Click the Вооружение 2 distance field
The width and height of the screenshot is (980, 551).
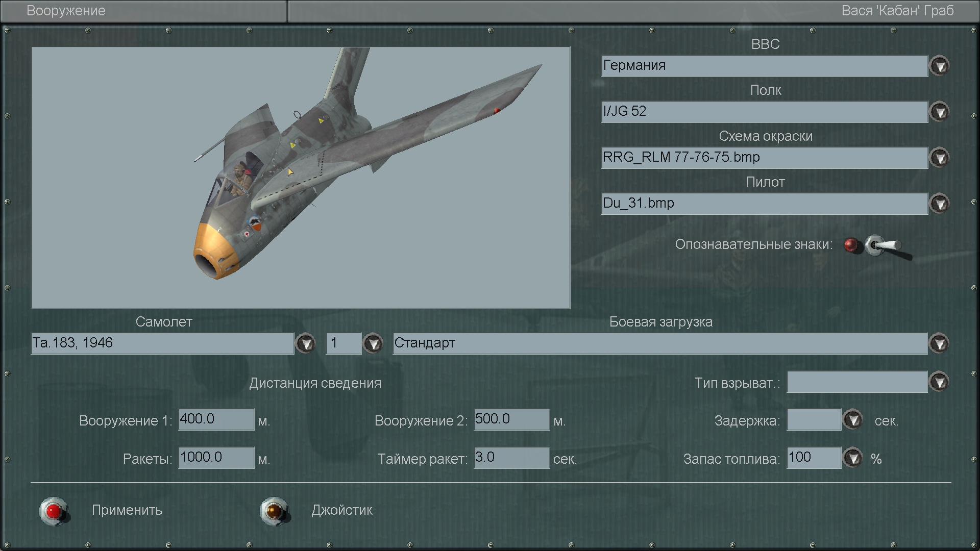tap(511, 419)
